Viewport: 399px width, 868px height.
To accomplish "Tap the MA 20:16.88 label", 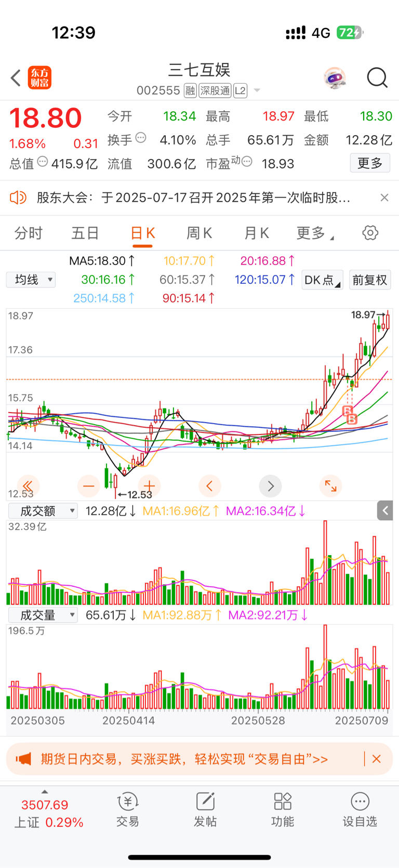I will (268, 261).
